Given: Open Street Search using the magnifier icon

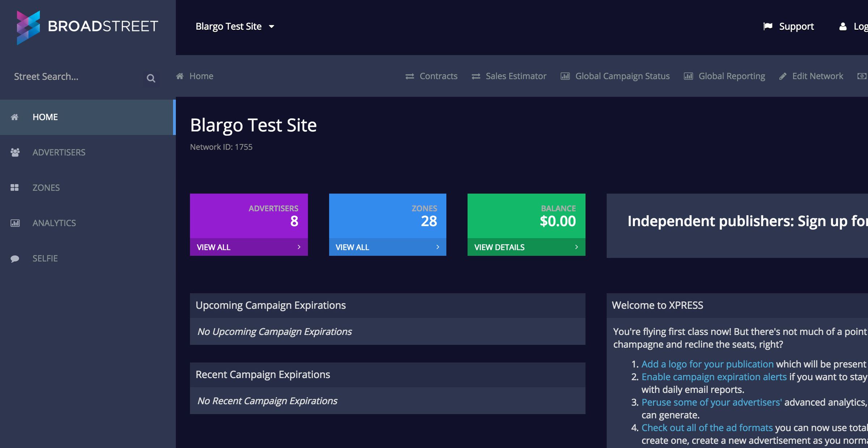Looking at the screenshot, I should pyautogui.click(x=151, y=78).
